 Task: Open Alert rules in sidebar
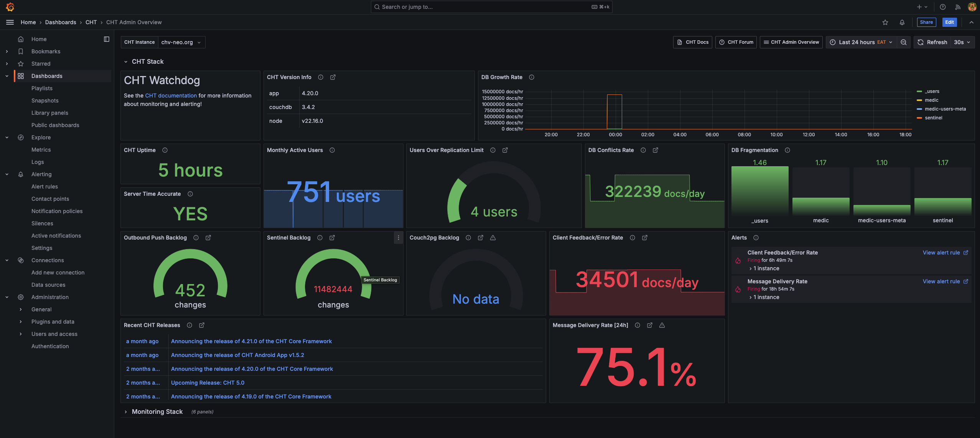tap(44, 187)
